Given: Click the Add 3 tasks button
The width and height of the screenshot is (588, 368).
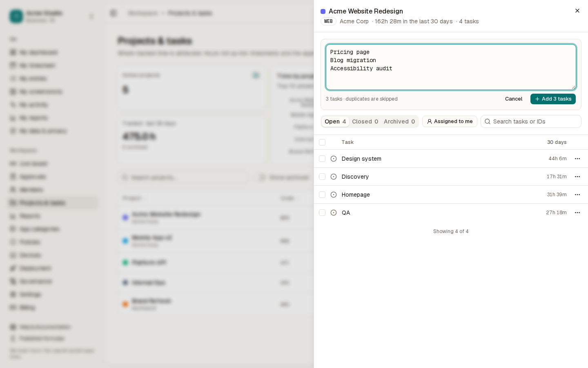Looking at the screenshot, I should 553,99.
